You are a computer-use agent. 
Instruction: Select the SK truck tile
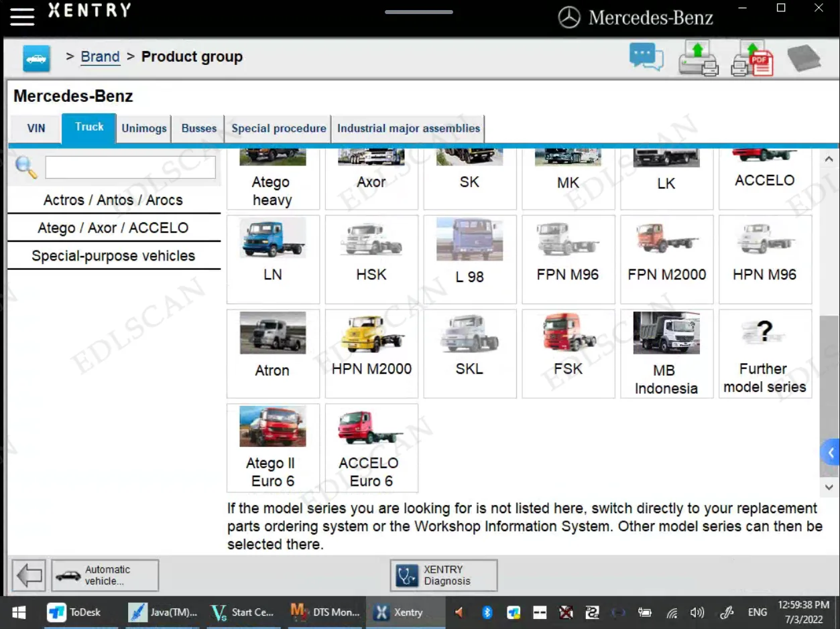click(470, 180)
